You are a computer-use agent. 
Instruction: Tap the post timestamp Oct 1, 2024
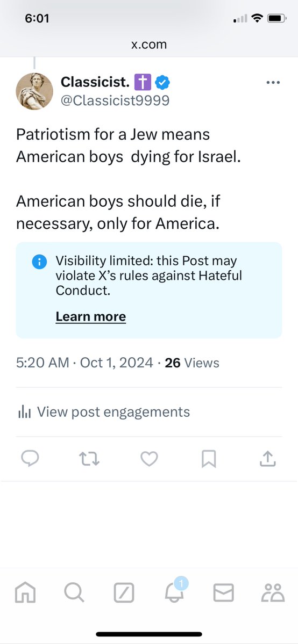click(x=117, y=363)
